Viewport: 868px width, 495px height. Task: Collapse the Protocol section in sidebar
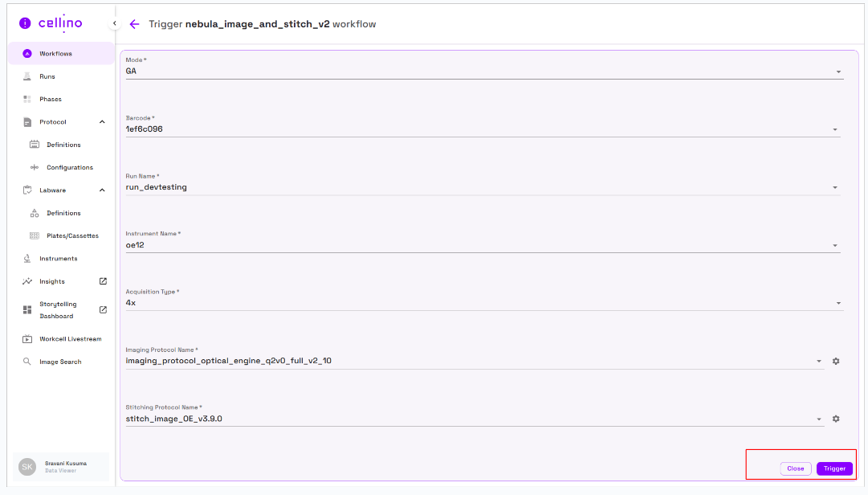point(102,122)
